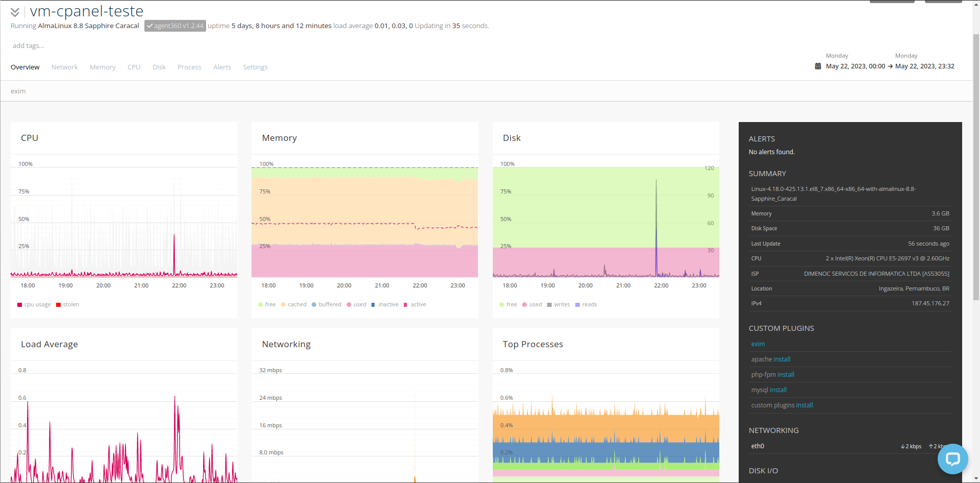Toggle used series in Memory legend
Viewport: 980px width, 483px height.
point(357,305)
